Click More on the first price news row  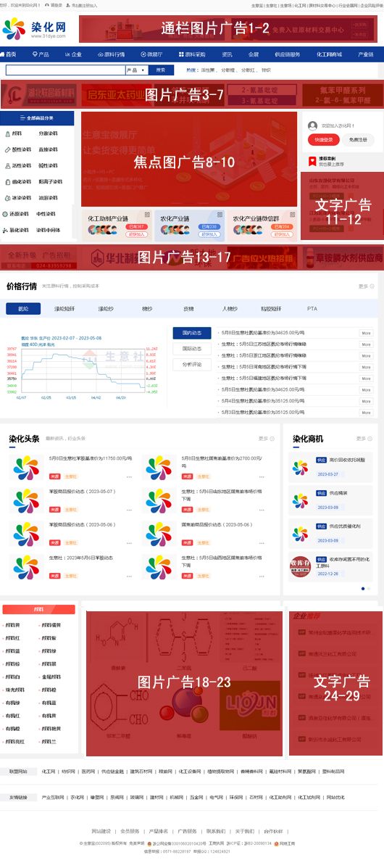pyautogui.click(x=366, y=334)
